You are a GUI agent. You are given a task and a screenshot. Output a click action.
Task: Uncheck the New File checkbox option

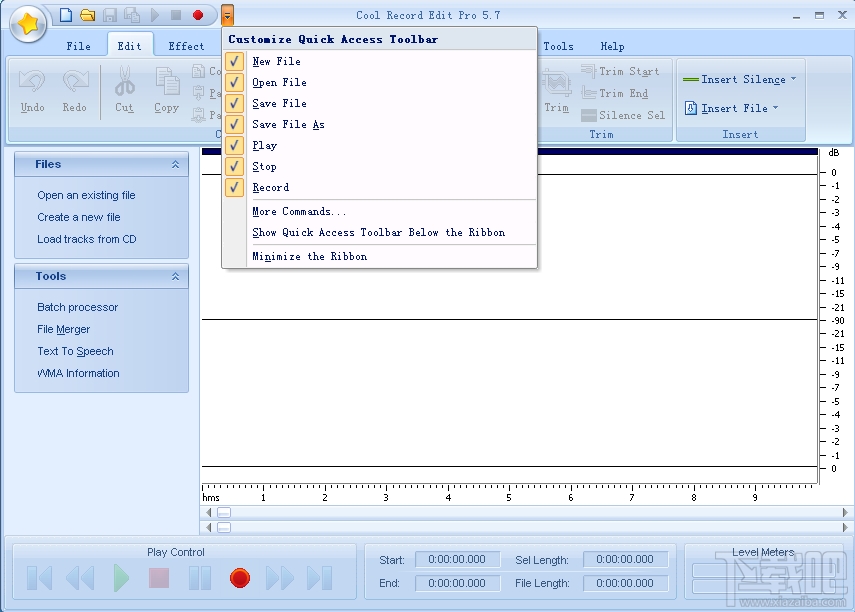click(x=234, y=61)
